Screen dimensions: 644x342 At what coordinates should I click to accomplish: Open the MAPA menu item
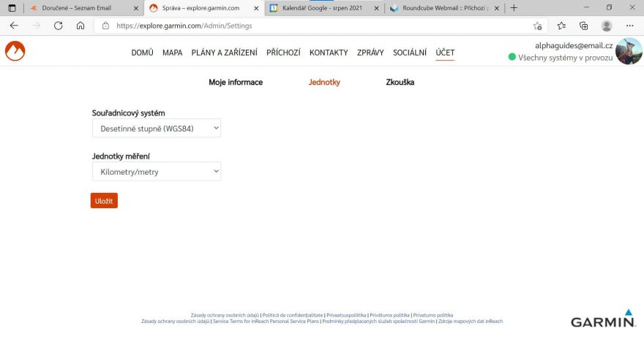172,53
